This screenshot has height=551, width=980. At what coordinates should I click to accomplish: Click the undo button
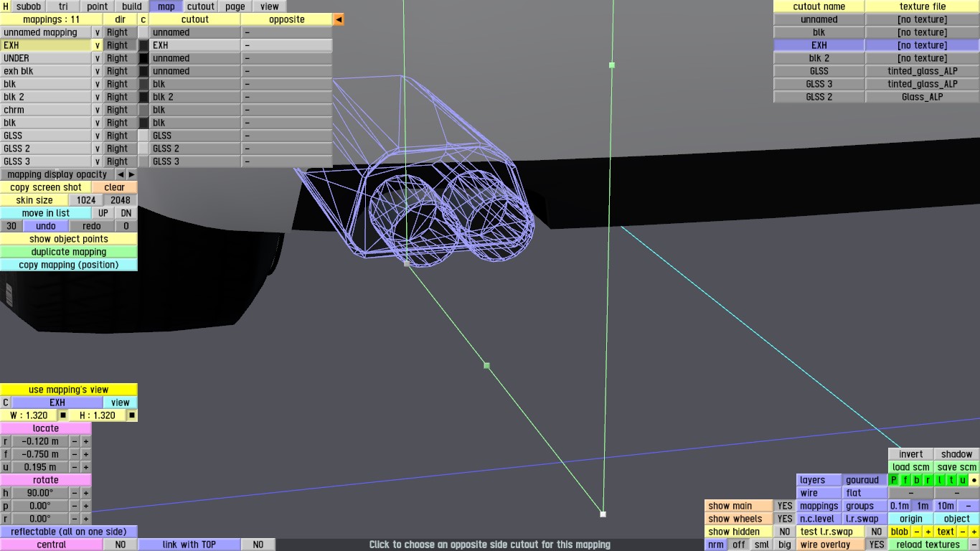[x=46, y=226]
